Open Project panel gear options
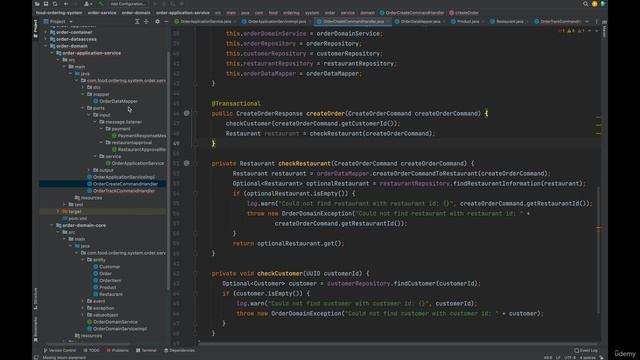Image resolution: width=640 pixels, height=360 pixels. pos(157,21)
